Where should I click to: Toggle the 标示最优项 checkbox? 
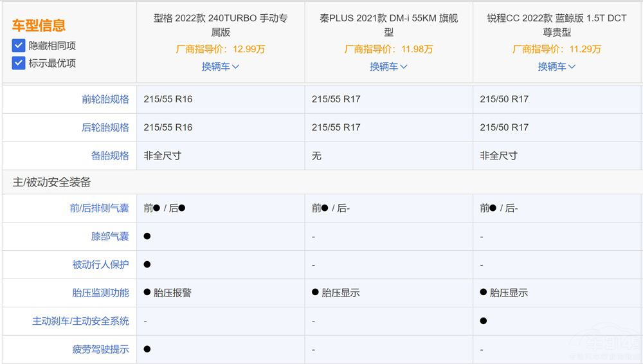[19, 63]
